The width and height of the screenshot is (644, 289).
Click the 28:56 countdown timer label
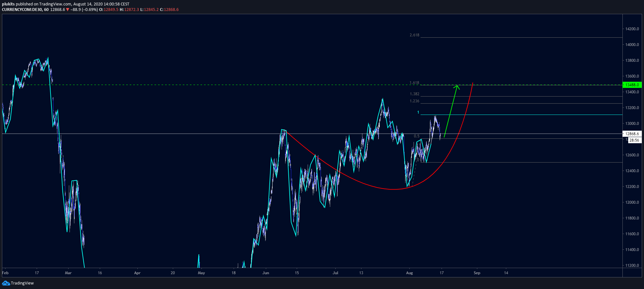click(634, 140)
